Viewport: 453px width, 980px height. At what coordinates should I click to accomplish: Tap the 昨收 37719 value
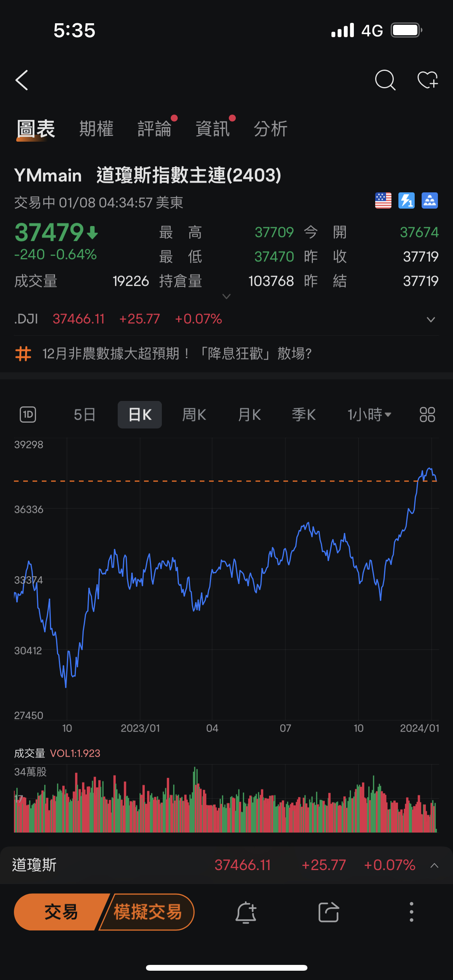(421, 257)
